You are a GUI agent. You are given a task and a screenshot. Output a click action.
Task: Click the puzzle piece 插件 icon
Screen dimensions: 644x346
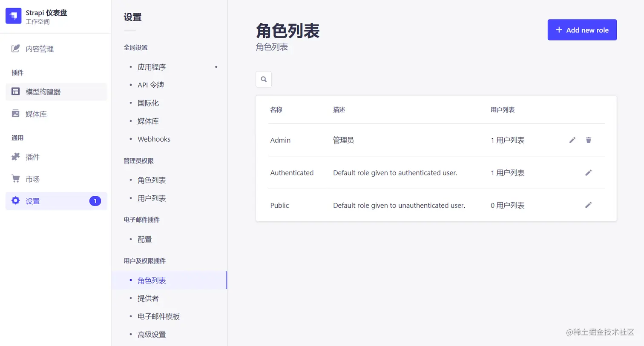pyautogui.click(x=15, y=157)
